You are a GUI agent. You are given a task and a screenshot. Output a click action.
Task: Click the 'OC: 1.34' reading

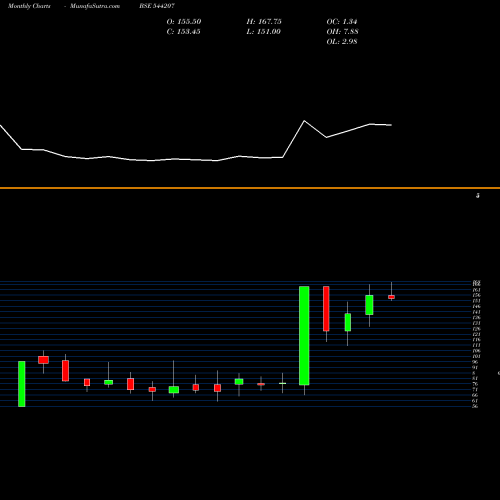coord(342,22)
